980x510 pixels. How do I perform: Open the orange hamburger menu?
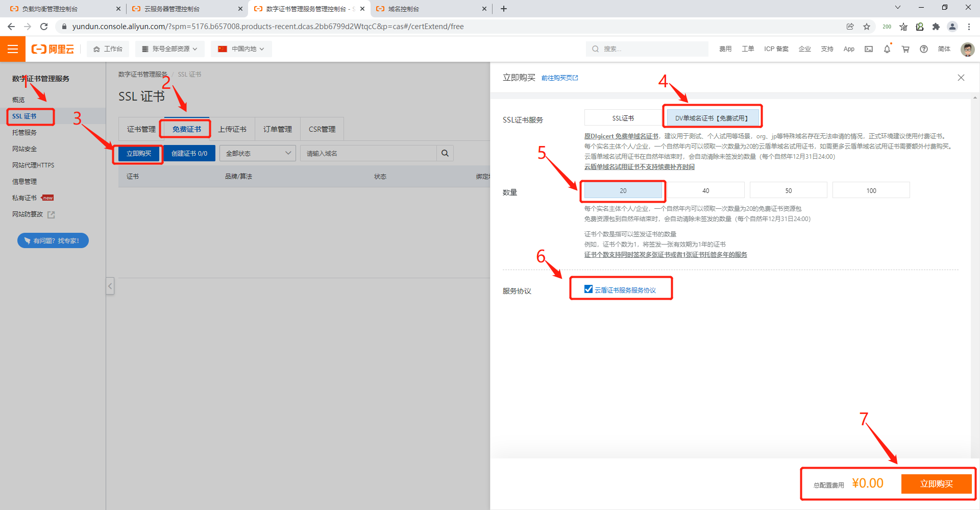coord(13,49)
